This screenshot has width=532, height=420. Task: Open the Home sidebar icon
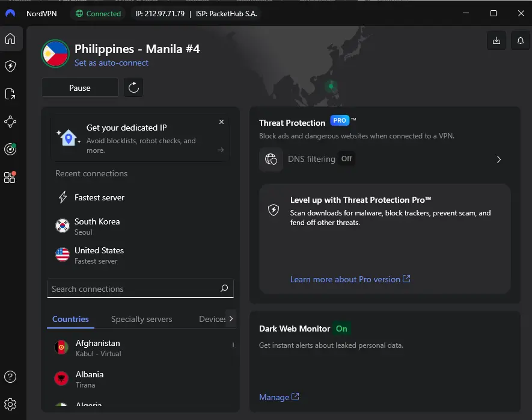[x=10, y=39]
